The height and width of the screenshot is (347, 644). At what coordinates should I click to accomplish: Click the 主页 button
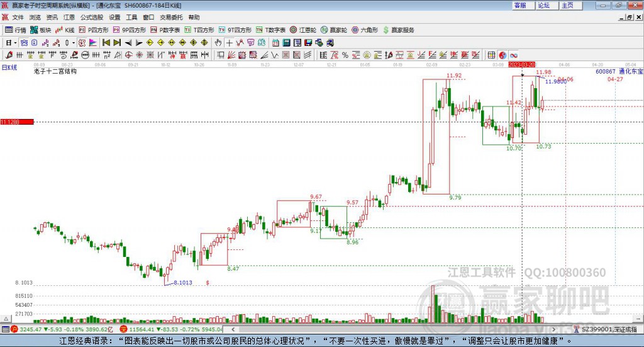point(570,5)
